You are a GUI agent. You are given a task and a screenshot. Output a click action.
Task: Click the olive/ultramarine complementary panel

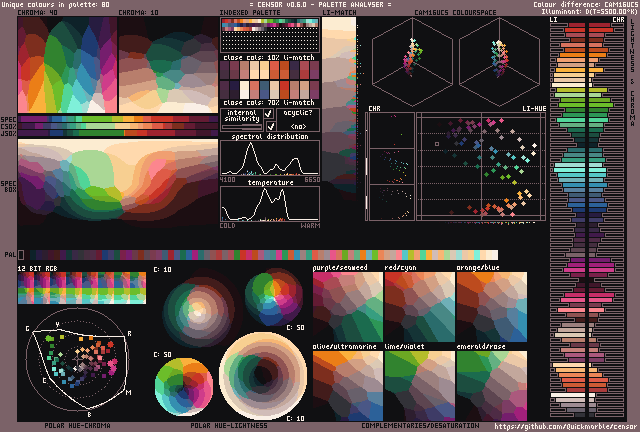(347, 383)
